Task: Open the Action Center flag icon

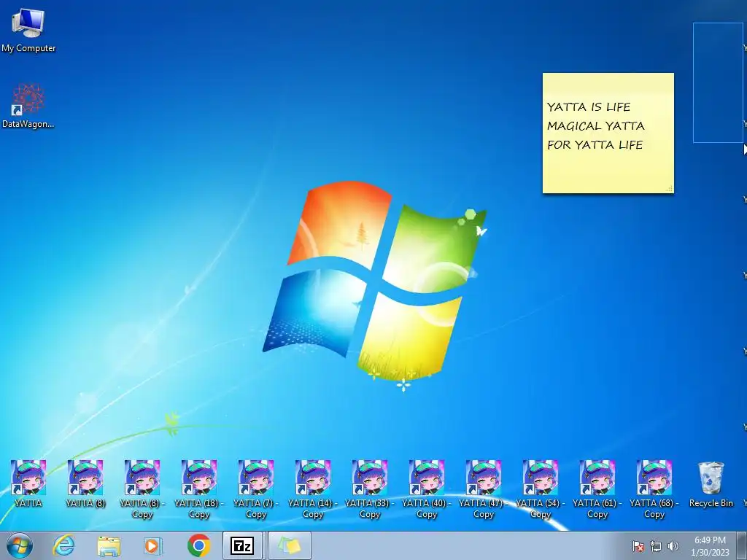Action: [x=638, y=546]
